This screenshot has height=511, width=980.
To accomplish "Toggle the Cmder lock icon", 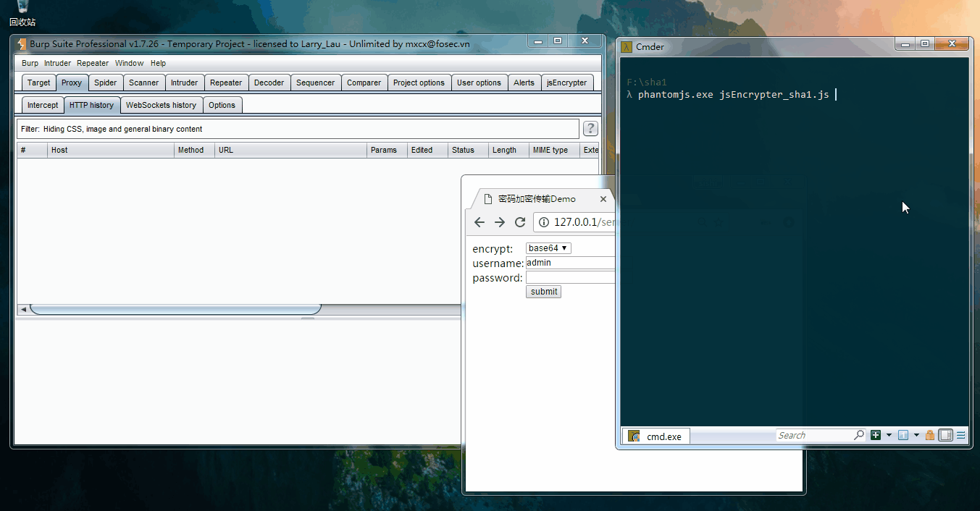I will click(929, 435).
